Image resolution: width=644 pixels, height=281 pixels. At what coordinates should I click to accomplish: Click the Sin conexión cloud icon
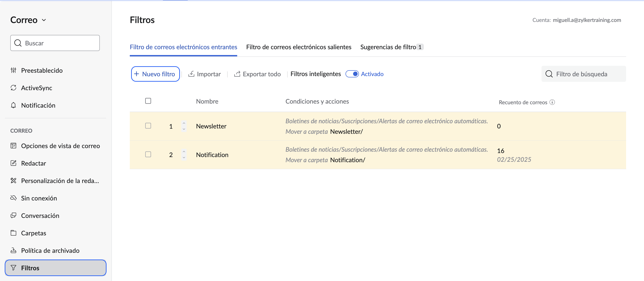point(13,198)
